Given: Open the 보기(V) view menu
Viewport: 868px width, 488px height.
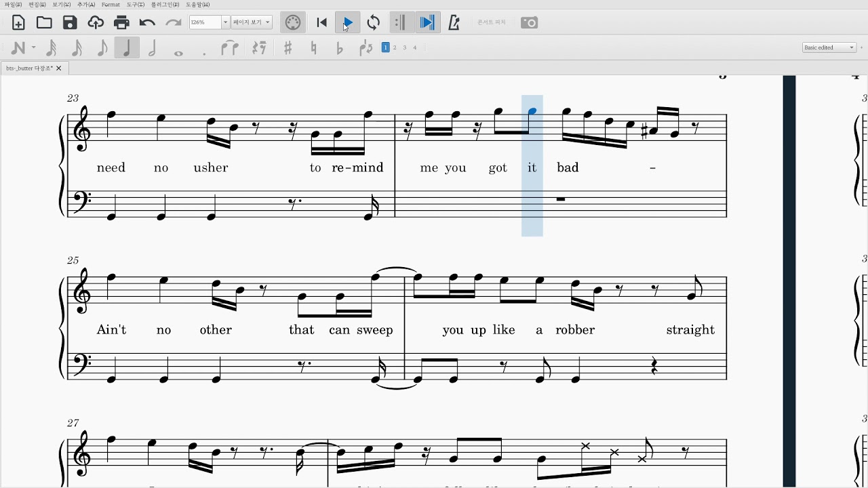Looking at the screenshot, I should (61, 5).
